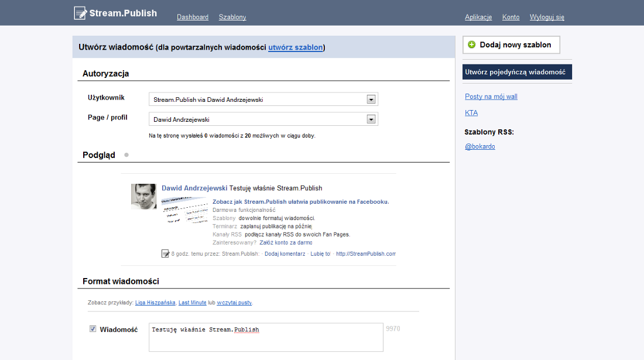The width and height of the screenshot is (644, 360).
Task: Click Dawid Andrzejewski's profile photo
Action: [x=143, y=197]
